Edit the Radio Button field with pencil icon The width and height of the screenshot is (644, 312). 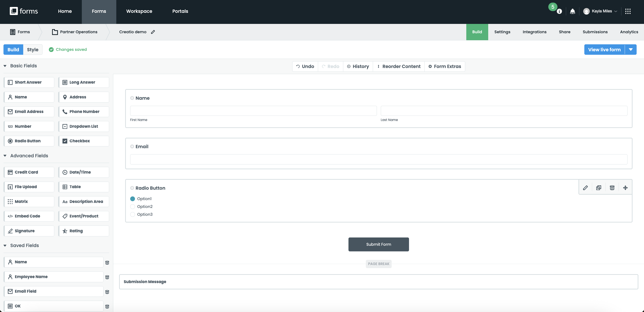click(x=585, y=188)
